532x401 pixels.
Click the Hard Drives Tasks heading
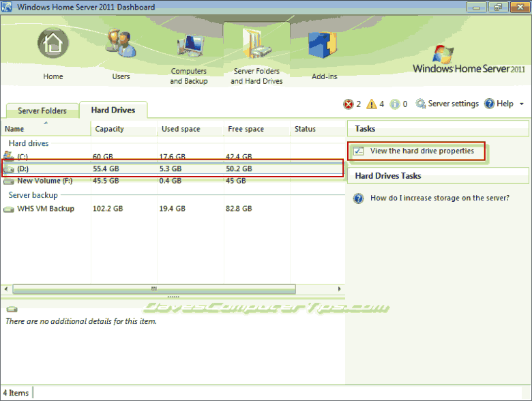click(x=388, y=176)
